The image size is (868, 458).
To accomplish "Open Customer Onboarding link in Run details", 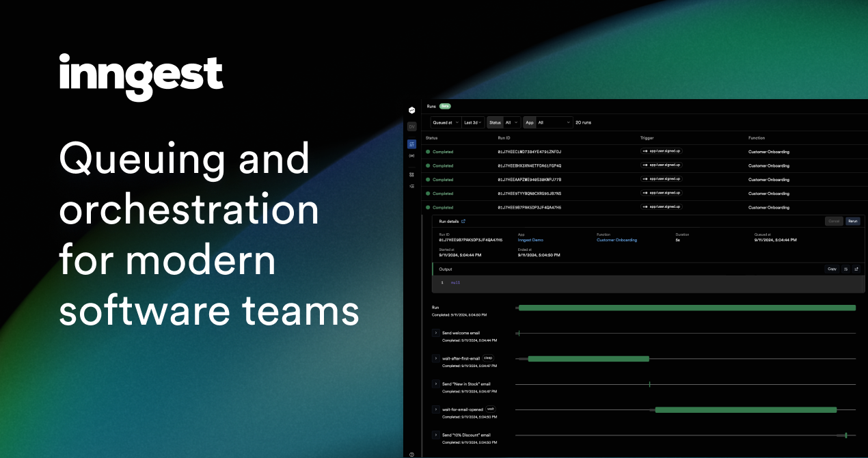I will click(616, 240).
